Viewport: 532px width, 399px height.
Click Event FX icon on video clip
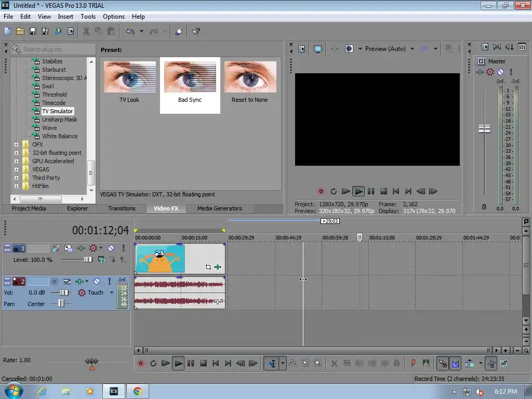[x=218, y=267]
